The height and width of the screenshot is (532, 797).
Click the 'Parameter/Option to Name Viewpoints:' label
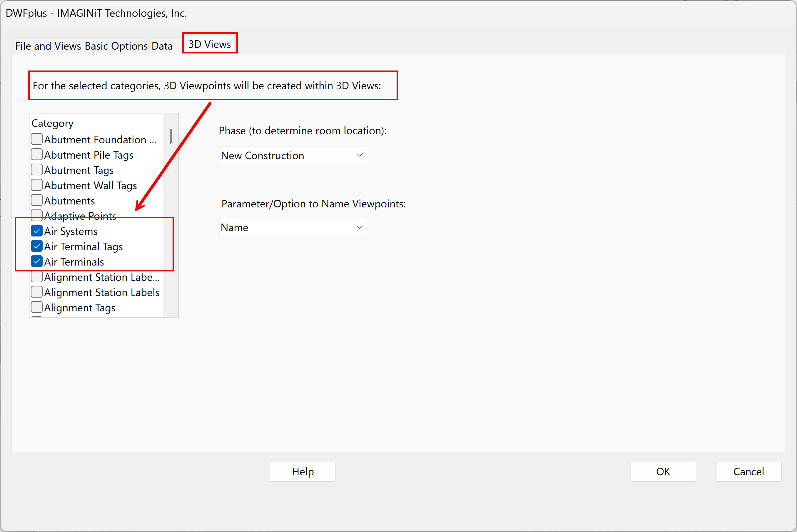(x=313, y=204)
